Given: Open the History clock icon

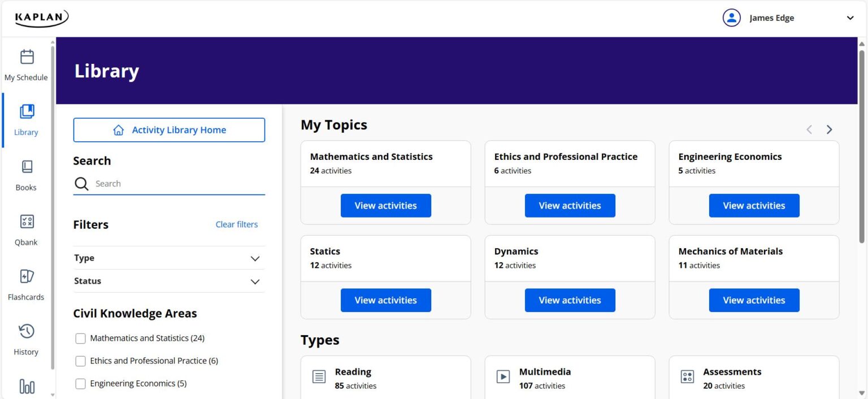Looking at the screenshot, I should [27, 331].
